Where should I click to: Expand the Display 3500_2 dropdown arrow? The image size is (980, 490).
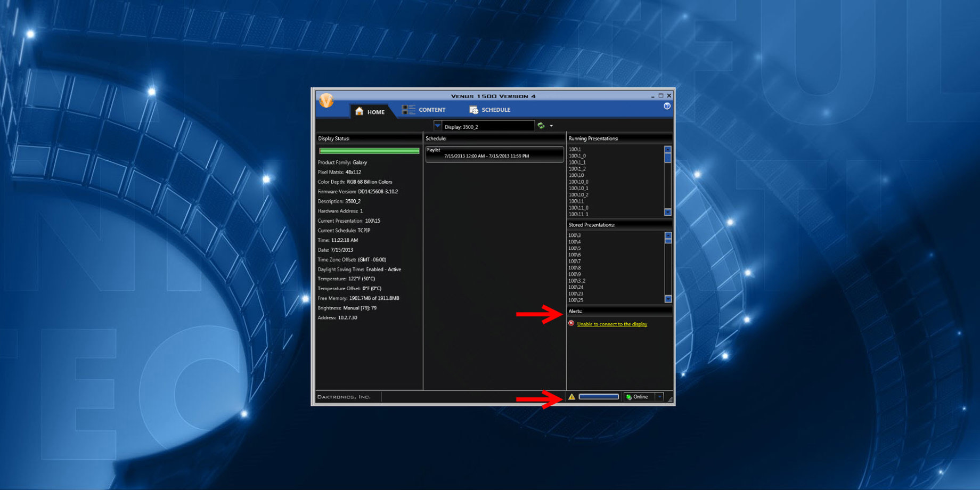(438, 126)
